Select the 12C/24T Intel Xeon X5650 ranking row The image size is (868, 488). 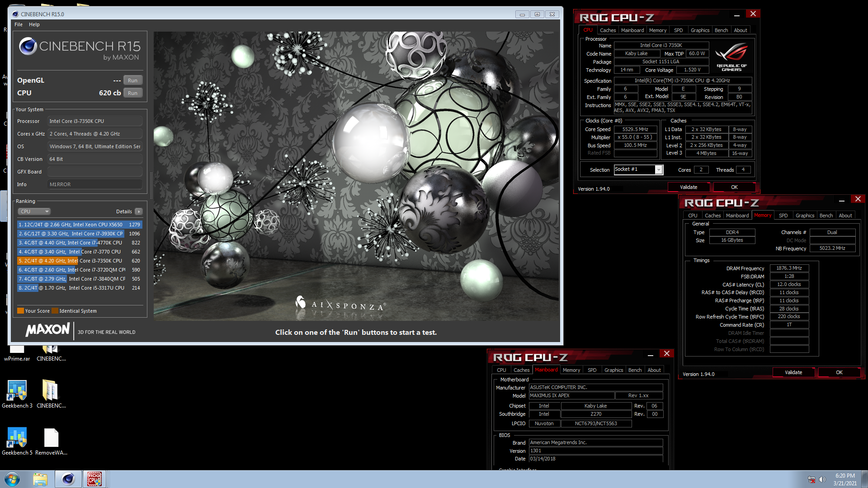pos(80,225)
